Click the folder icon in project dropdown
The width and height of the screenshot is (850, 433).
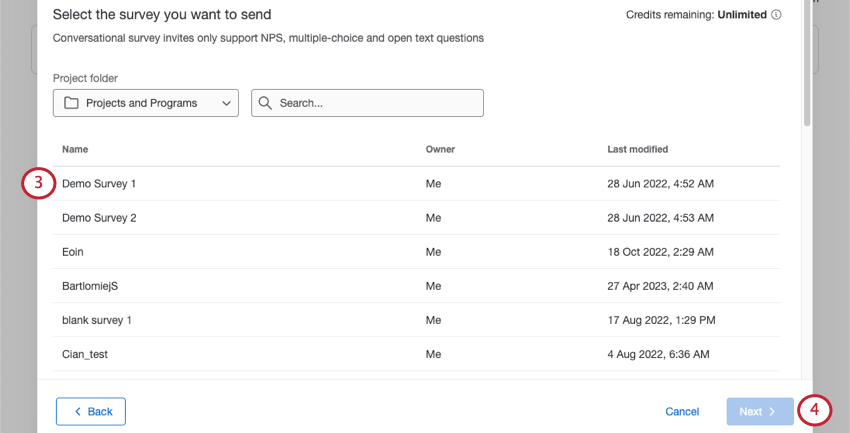pyautogui.click(x=70, y=103)
